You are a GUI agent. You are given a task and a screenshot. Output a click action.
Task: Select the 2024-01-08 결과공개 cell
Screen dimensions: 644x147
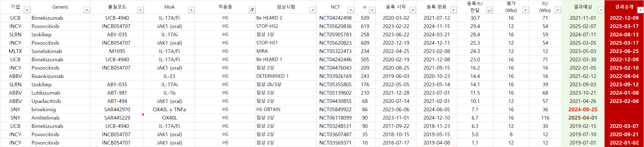624,93
